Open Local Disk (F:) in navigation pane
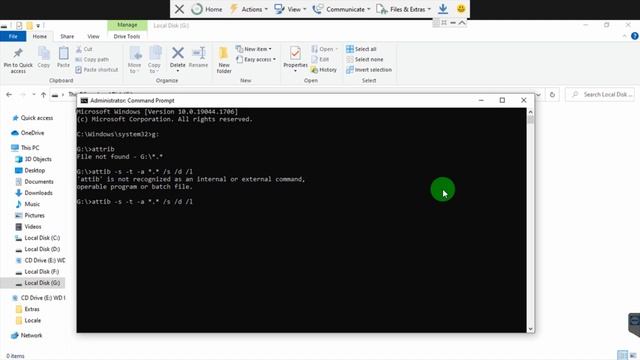Screen dimensions: 640x360 (x=37, y=271)
